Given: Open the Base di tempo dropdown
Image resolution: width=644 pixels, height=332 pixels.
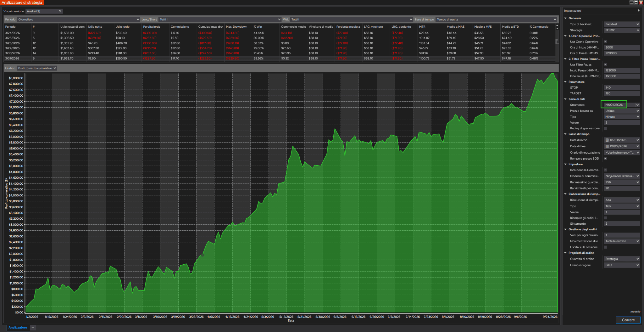Looking at the screenshot, I should pyautogui.click(x=496, y=20).
